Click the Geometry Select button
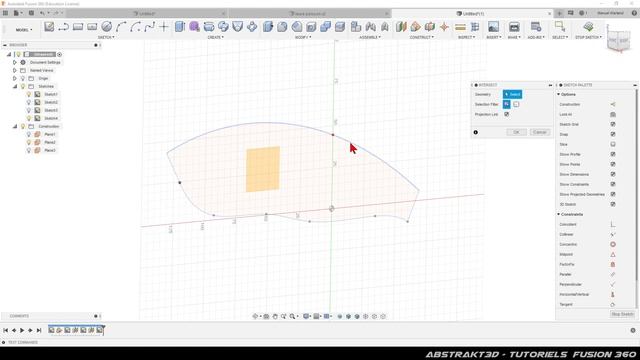Viewport: 640px width, 360px height. pyautogui.click(x=512, y=94)
